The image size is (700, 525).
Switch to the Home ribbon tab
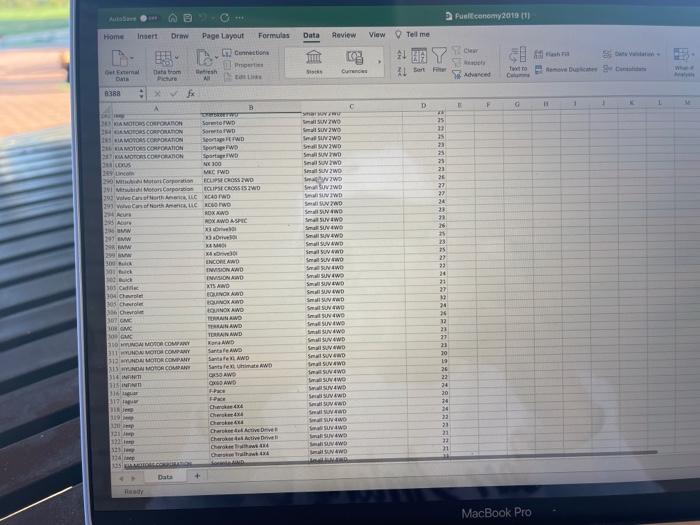pos(113,37)
